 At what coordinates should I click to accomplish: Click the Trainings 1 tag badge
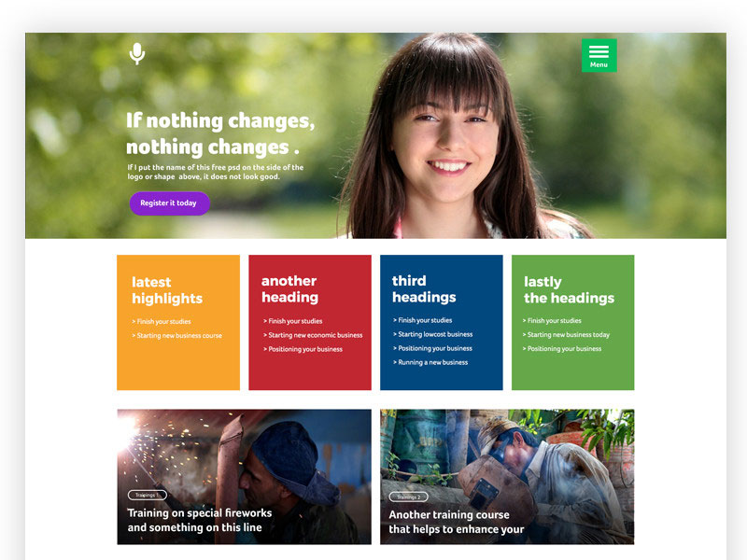point(148,496)
